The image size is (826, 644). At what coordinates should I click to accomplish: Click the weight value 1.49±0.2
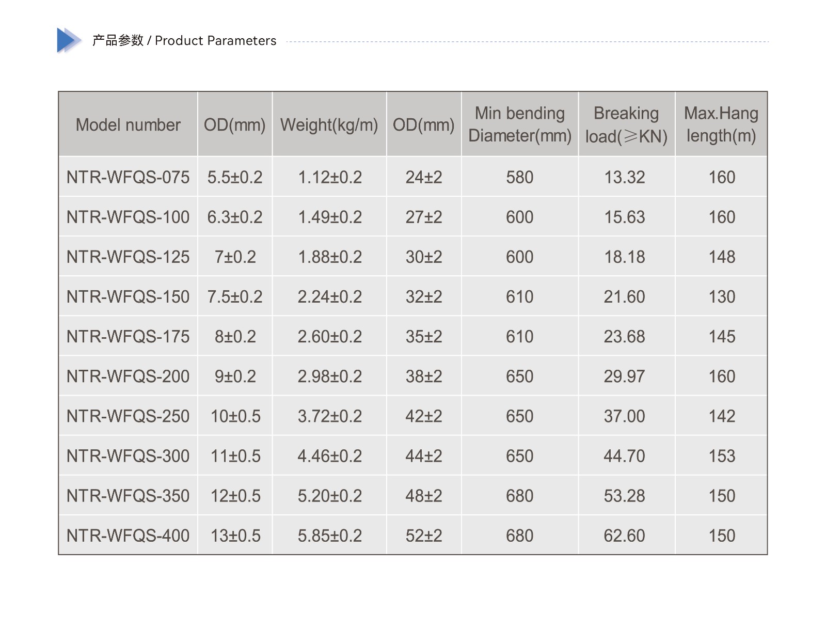pos(330,217)
